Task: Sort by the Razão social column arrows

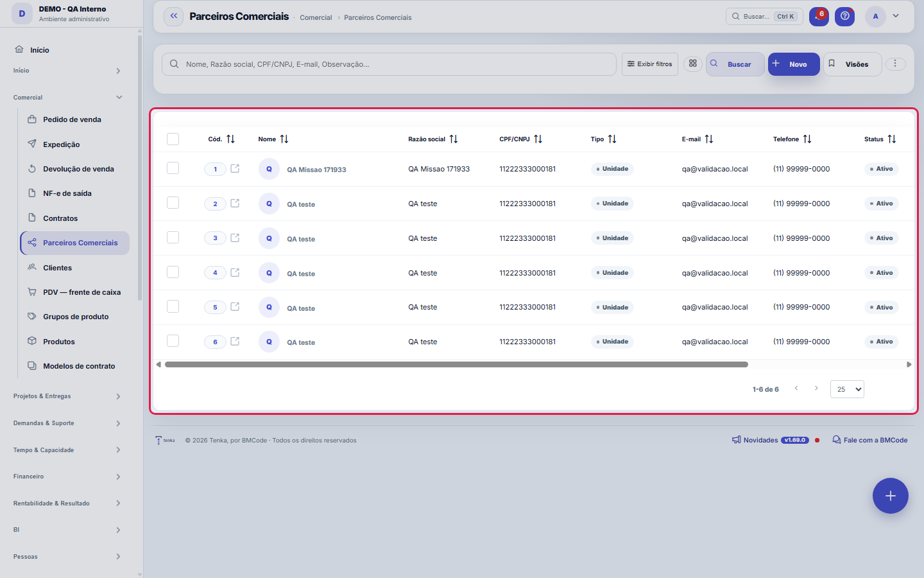Action: point(454,139)
